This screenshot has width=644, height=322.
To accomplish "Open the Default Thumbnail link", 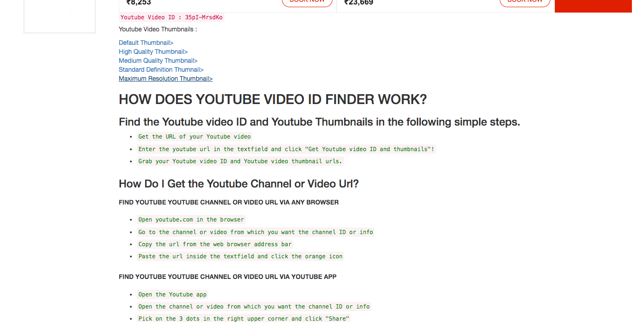I will click(x=146, y=43).
